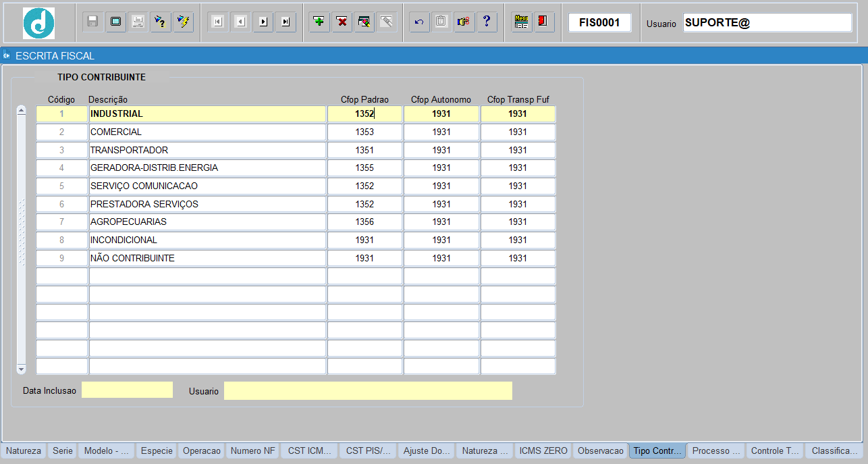Go to the first record
The image size is (868, 464).
217,22
